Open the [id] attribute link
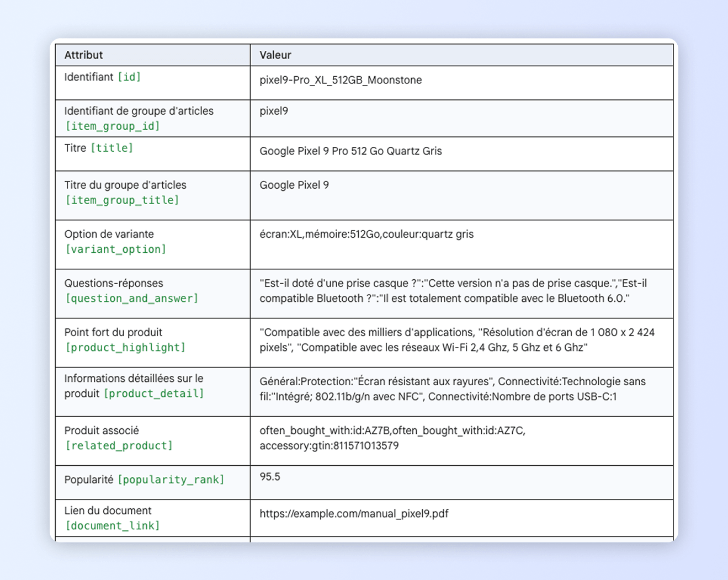This screenshot has width=728, height=580. tap(130, 77)
